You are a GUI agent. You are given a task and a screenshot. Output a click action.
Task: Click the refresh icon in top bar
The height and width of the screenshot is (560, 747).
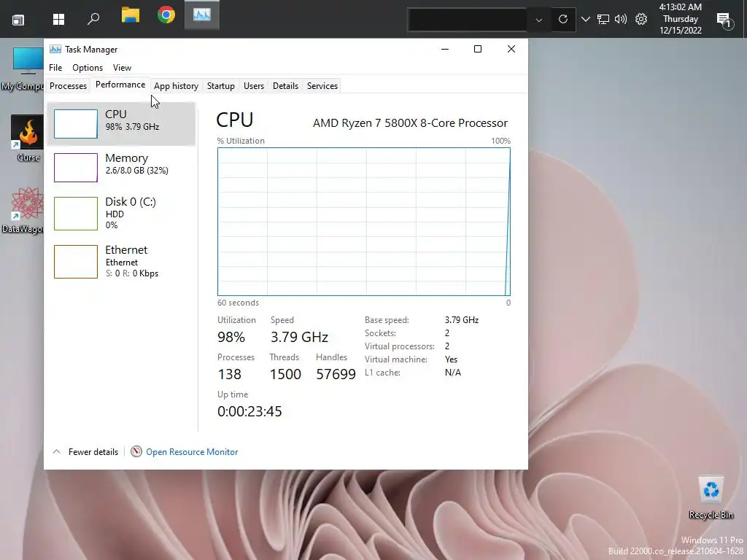[x=563, y=19]
